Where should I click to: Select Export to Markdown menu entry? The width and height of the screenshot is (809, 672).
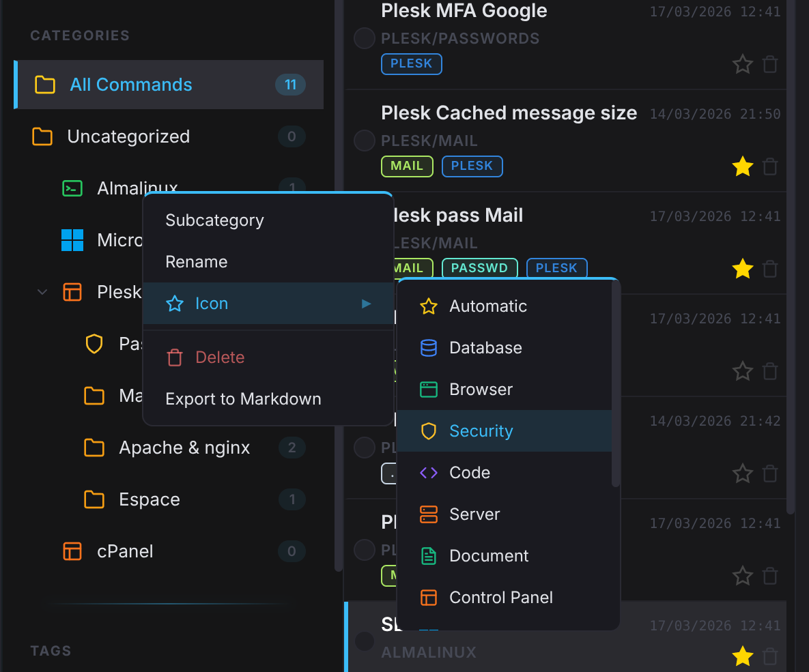[x=268, y=399]
